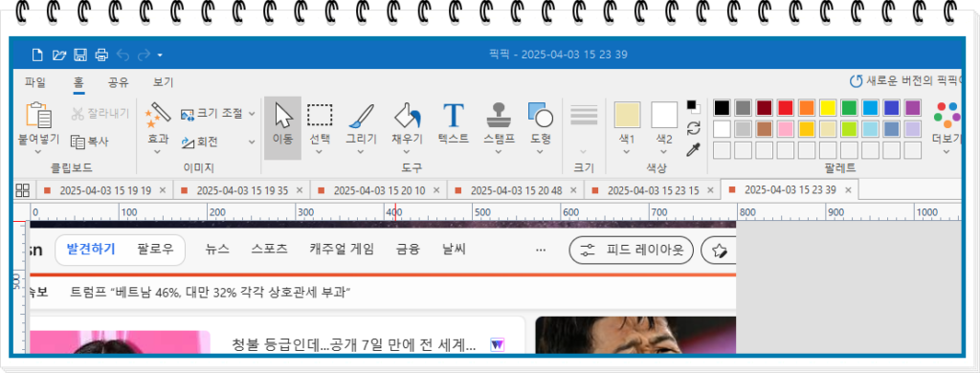
Task: Expand the 채우기 tool dropdown arrow
Action: point(407,152)
